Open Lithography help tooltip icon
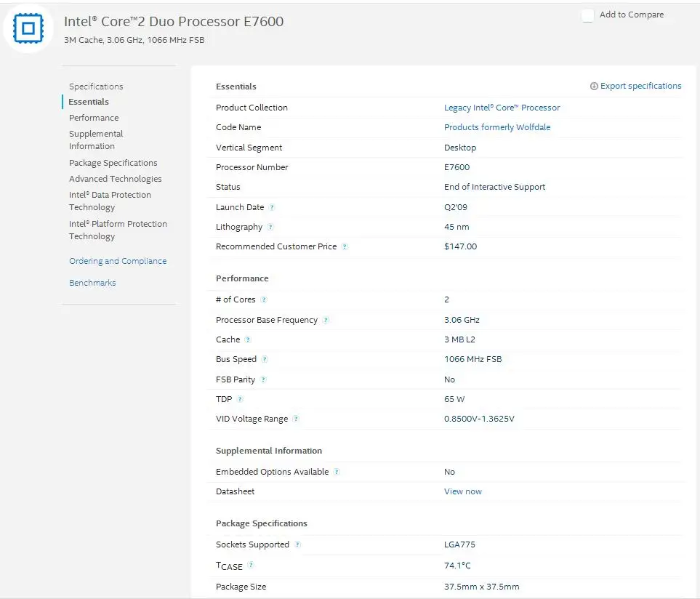Viewport: 700px width, 599px height. 270,227
